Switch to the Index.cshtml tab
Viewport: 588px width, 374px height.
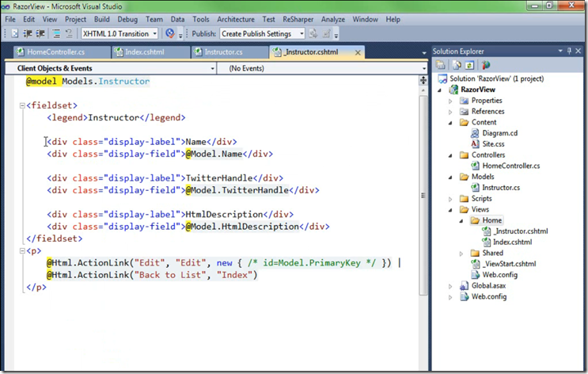(150, 52)
